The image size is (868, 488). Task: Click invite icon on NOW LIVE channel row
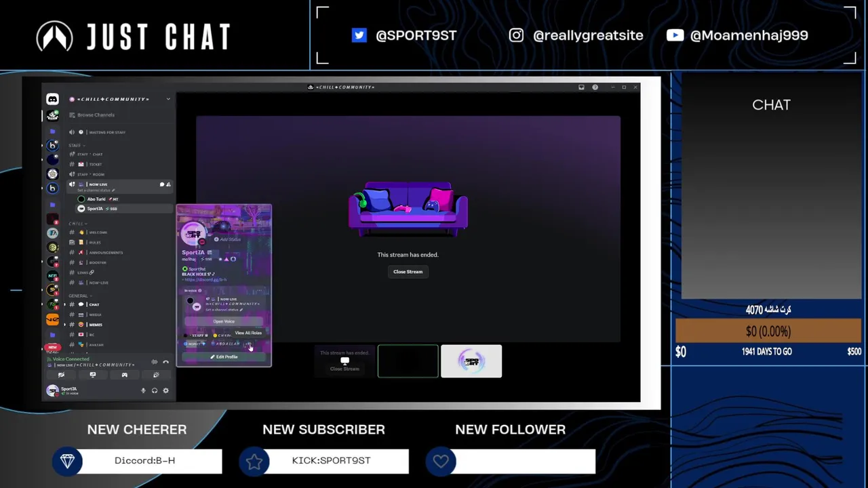(x=168, y=184)
